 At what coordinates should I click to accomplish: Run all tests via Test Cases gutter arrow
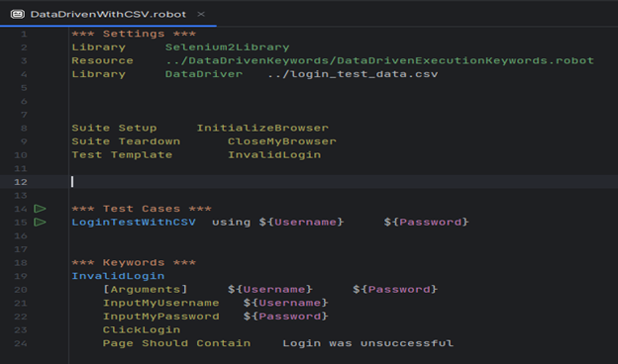(40, 209)
